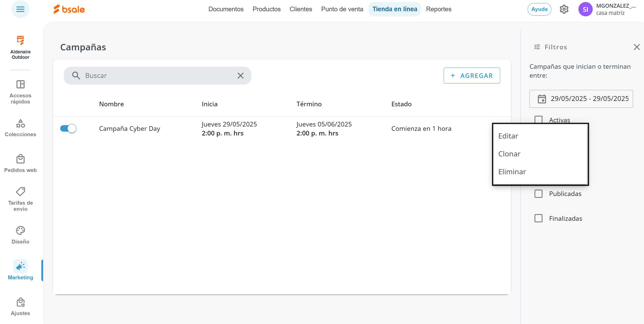Viewport: 644px width, 324px height.
Task: Check the Publicadas filter checkbox
Action: point(538,194)
